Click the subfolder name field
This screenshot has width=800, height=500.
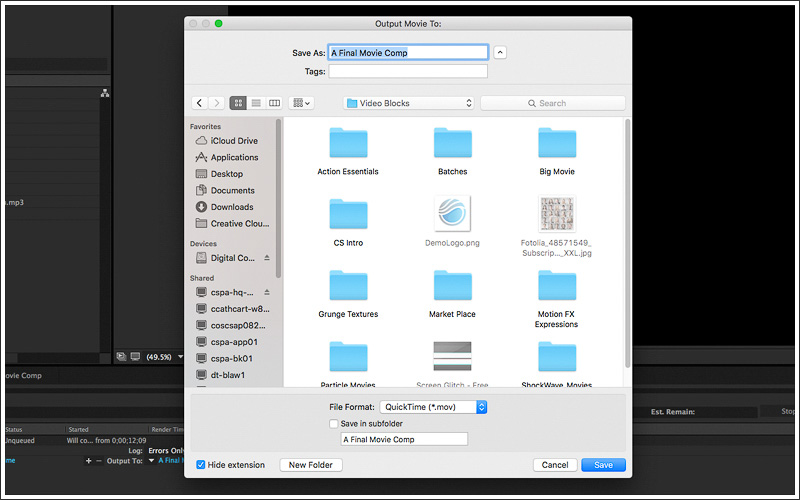coord(404,439)
